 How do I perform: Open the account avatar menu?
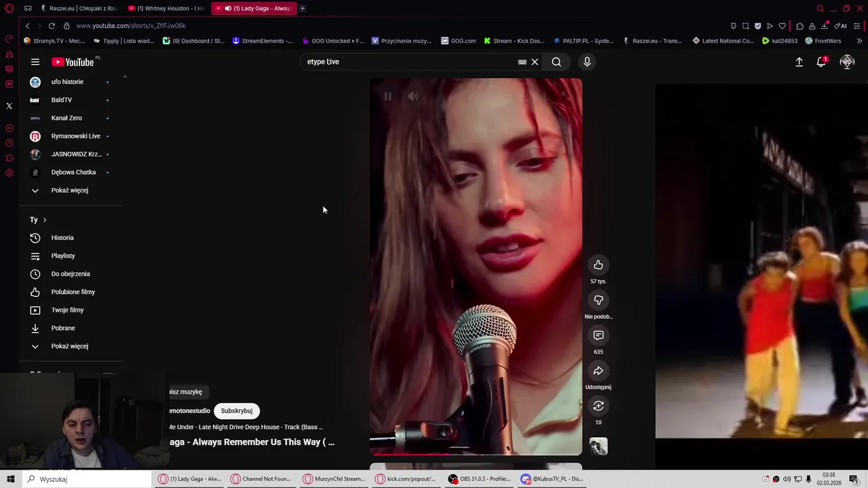(x=847, y=62)
